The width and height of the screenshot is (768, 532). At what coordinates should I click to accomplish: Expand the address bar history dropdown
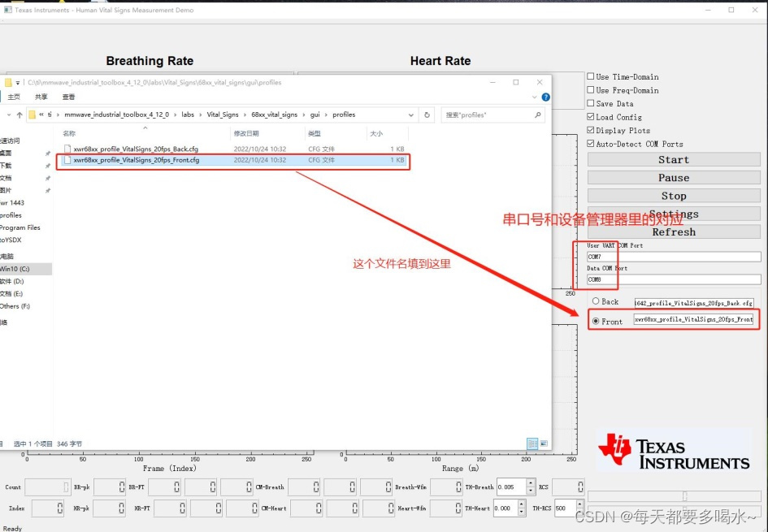pos(410,115)
